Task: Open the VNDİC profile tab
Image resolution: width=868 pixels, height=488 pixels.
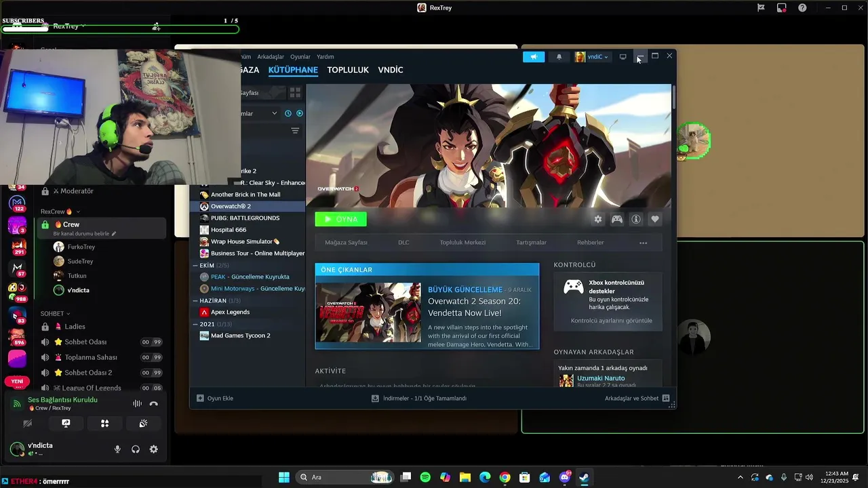Action: click(x=391, y=70)
